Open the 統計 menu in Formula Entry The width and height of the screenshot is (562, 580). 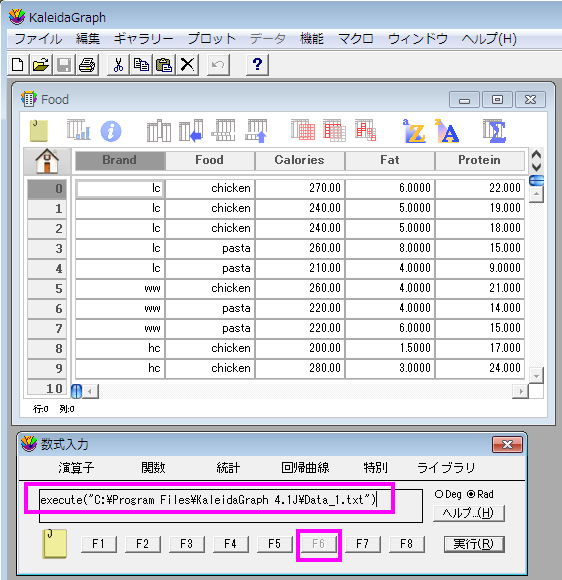228,468
